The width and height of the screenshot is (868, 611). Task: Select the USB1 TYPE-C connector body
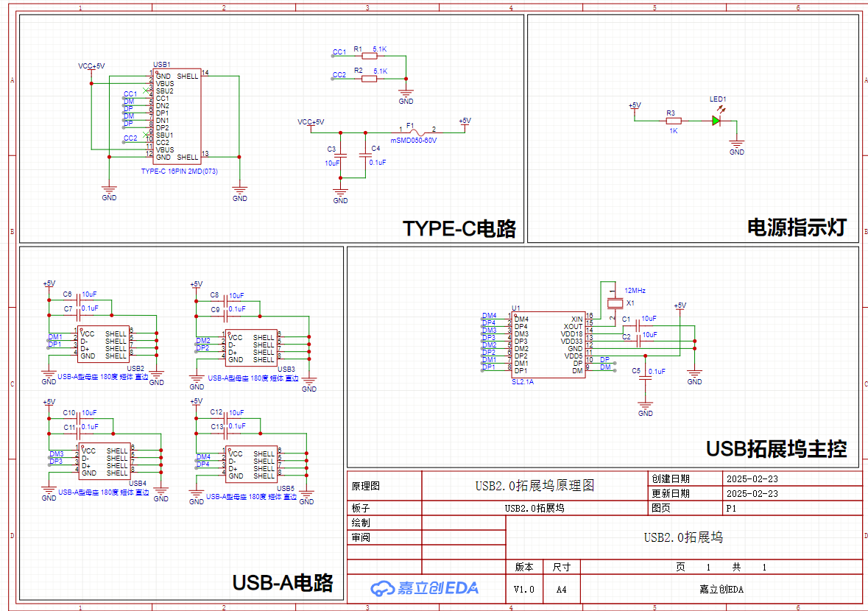[177, 116]
